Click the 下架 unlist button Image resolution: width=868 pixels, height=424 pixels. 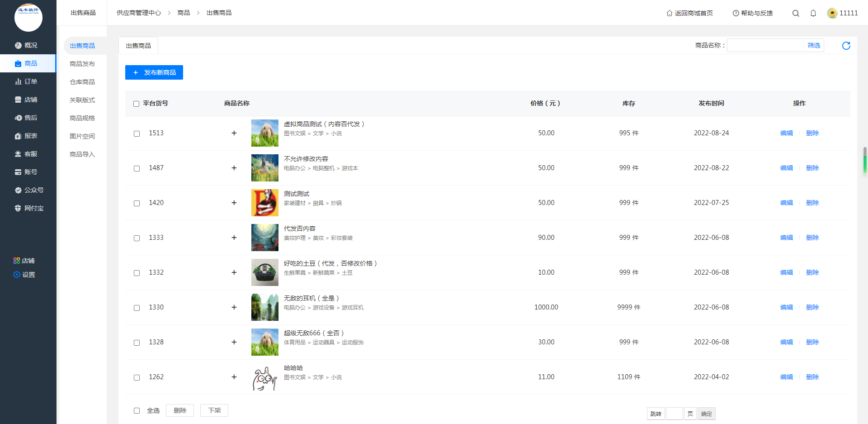pos(214,410)
